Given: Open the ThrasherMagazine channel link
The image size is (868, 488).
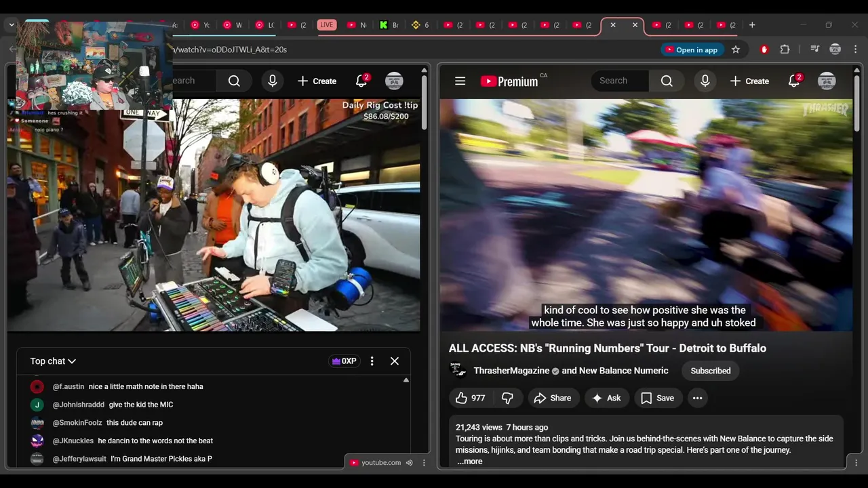Looking at the screenshot, I should (x=511, y=371).
